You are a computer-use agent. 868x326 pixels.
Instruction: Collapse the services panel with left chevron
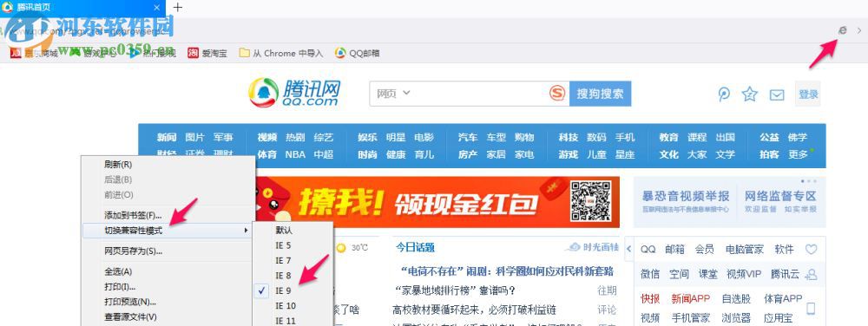click(x=628, y=249)
